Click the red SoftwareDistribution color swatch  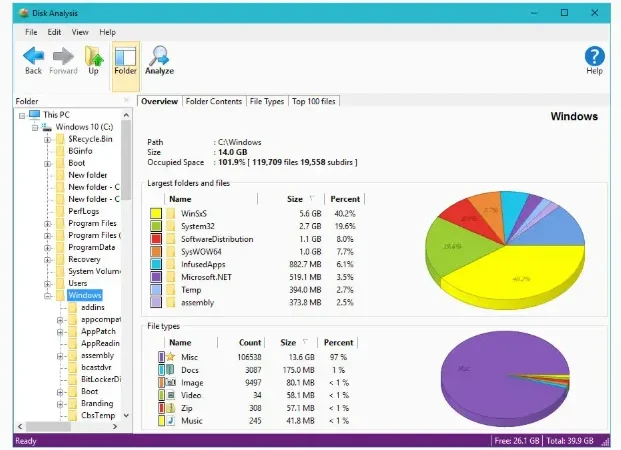pyautogui.click(x=156, y=239)
